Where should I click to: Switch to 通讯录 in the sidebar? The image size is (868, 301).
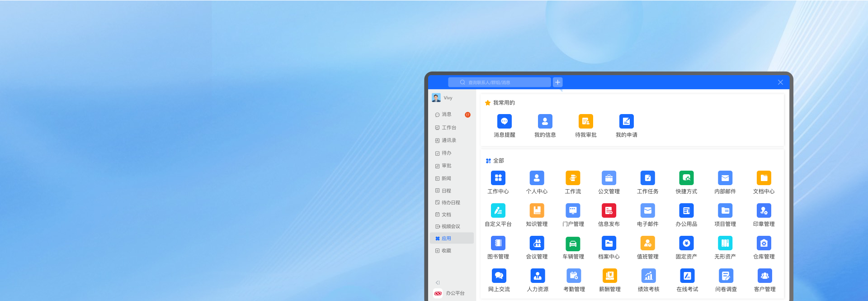(x=448, y=140)
